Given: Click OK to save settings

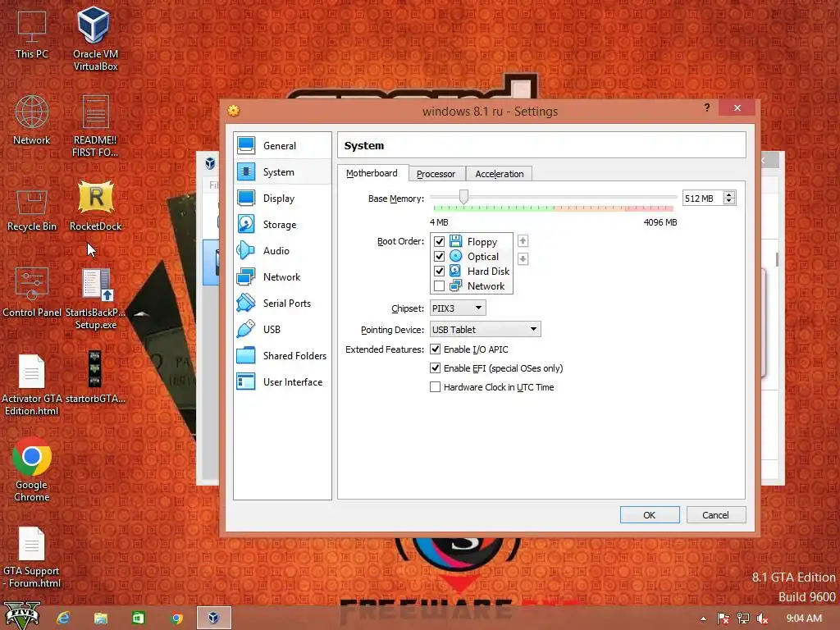Looking at the screenshot, I should 650,515.
